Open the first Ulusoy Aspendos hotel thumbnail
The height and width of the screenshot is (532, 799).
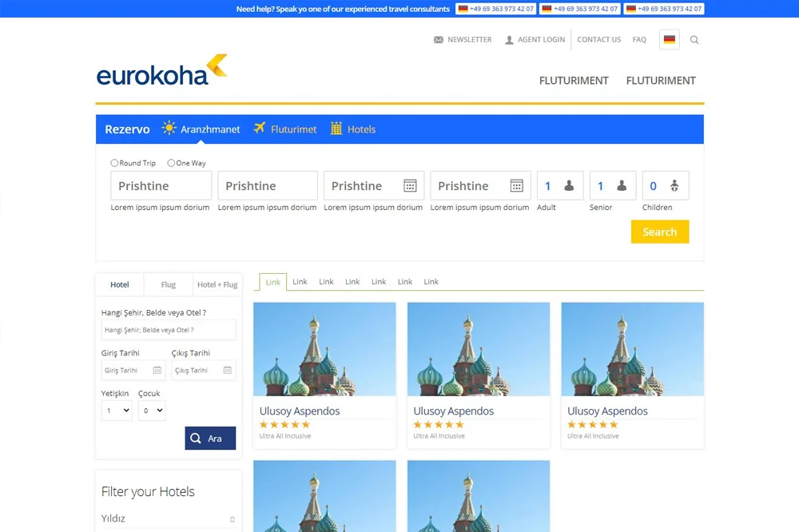324,349
